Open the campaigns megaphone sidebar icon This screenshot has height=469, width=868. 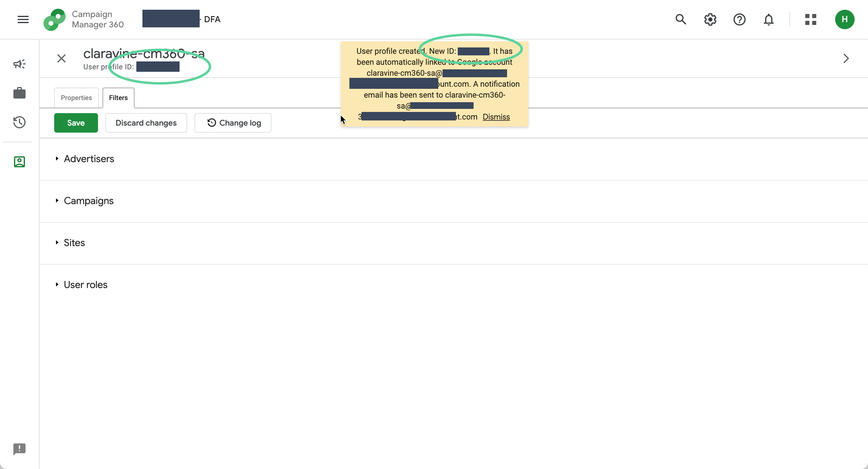pos(19,64)
